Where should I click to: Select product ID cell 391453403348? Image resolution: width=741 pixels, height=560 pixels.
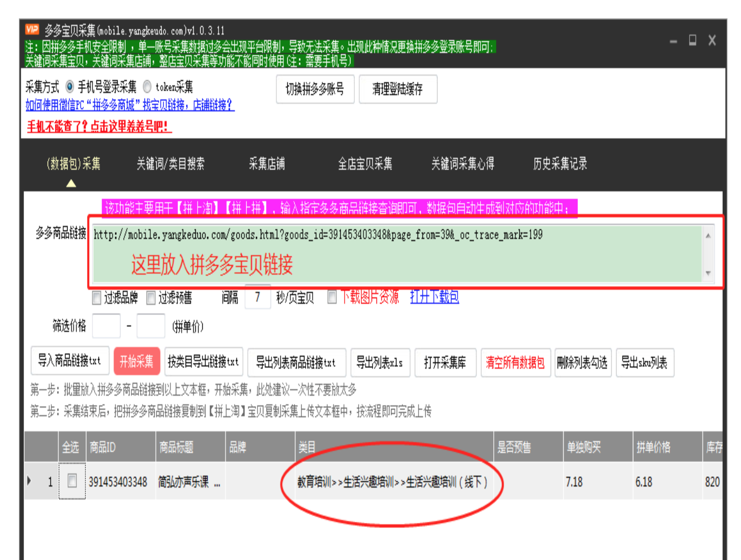121,482
